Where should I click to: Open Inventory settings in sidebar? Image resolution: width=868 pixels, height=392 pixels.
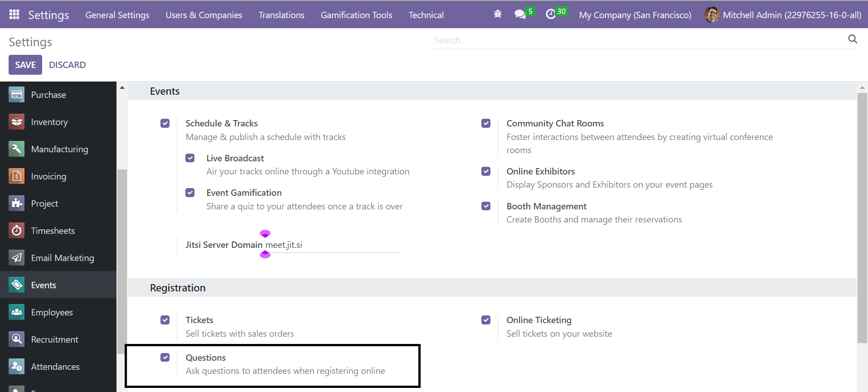(58, 122)
